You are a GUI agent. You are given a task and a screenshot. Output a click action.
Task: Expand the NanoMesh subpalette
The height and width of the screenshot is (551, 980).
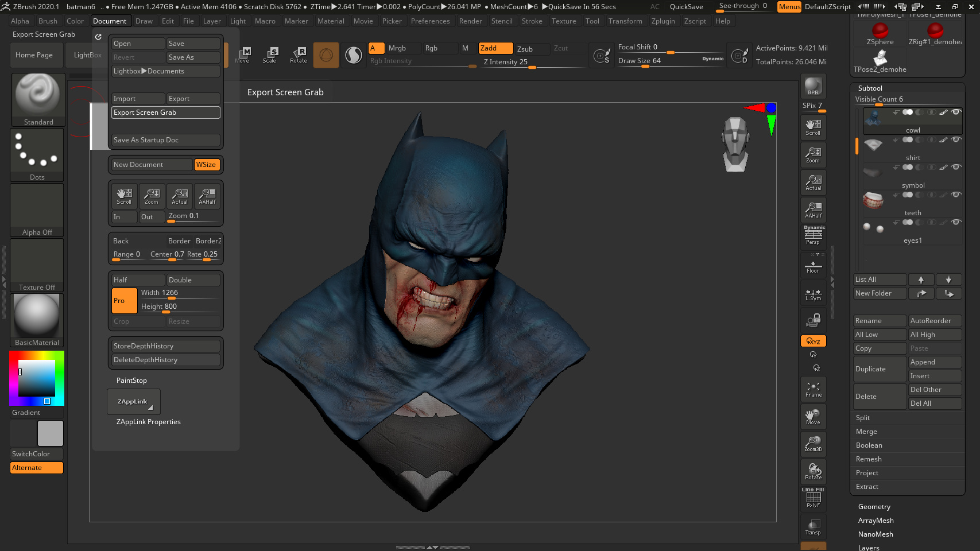876,534
